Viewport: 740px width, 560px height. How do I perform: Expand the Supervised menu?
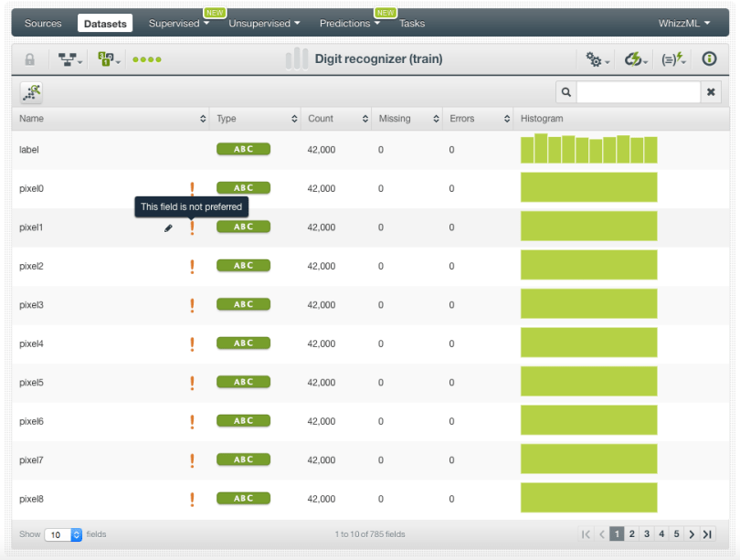coord(178,24)
